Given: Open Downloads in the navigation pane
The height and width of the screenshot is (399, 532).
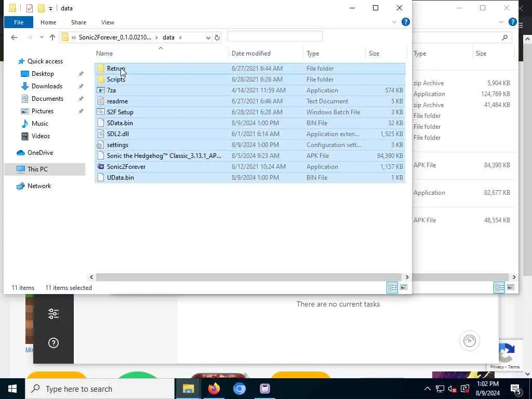Looking at the screenshot, I should pyautogui.click(x=47, y=86).
